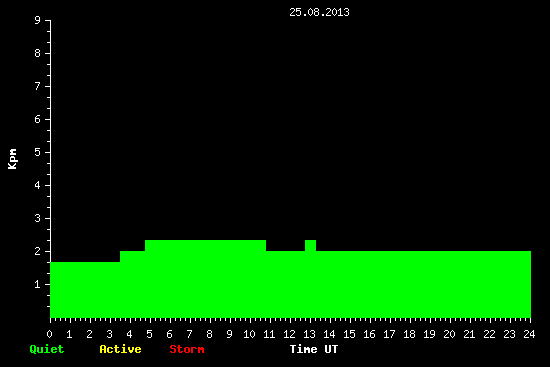Click hour 13 on the time axis
The height and width of the screenshot is (367, 550).
coord(309,334)
